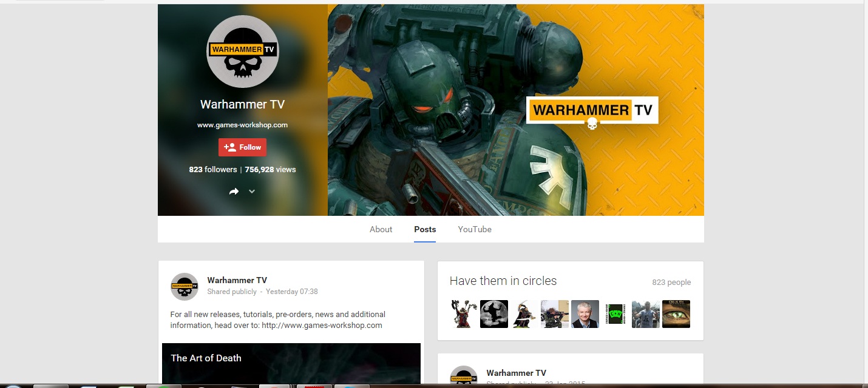Viewport: 868px width, 388px height.
Task: Open the red-robed miniature follower avatar
Action: (464, 314)
